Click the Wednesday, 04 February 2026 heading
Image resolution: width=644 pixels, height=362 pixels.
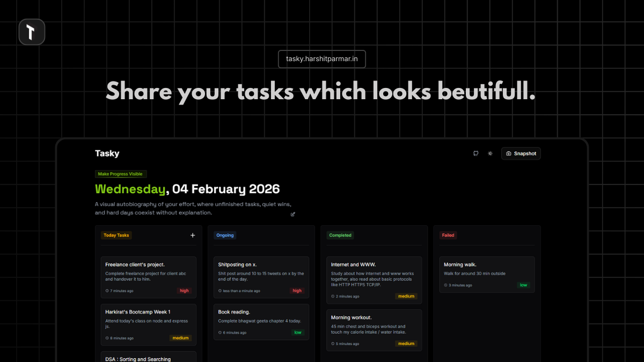(x=187, y=189)
